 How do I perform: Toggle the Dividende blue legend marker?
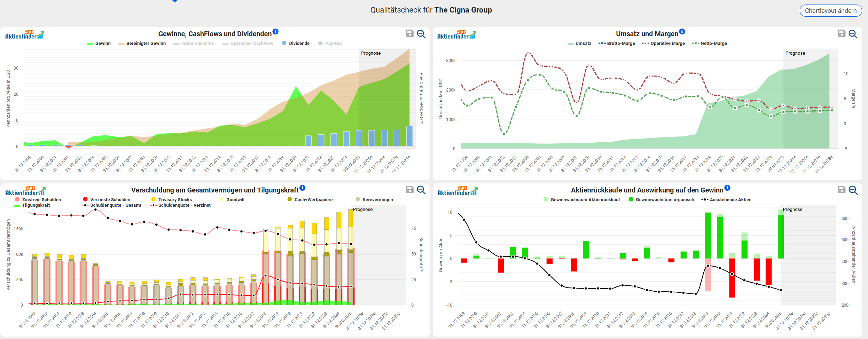coord(284,43)
